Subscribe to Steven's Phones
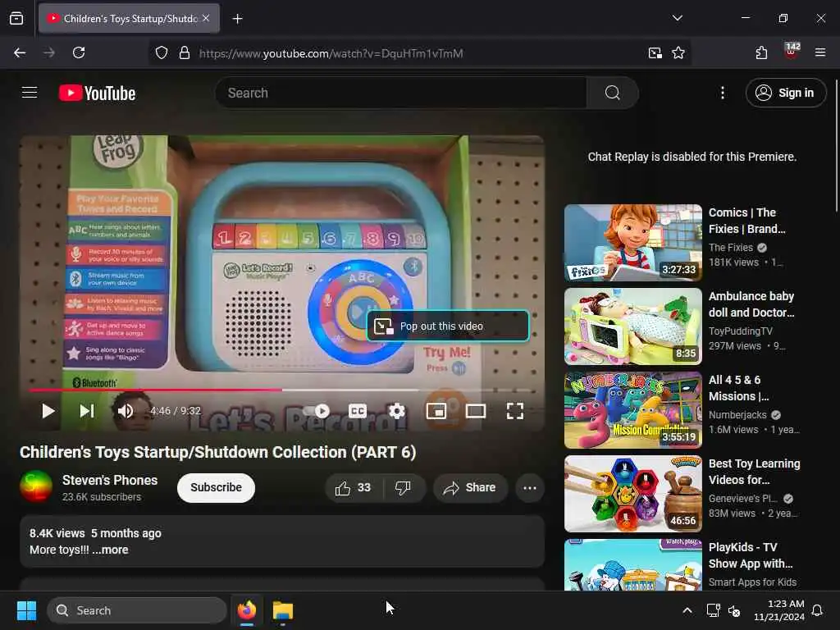The height and width of the screenshot is (630, 840). pyautogui.click(x=216, y=487)
